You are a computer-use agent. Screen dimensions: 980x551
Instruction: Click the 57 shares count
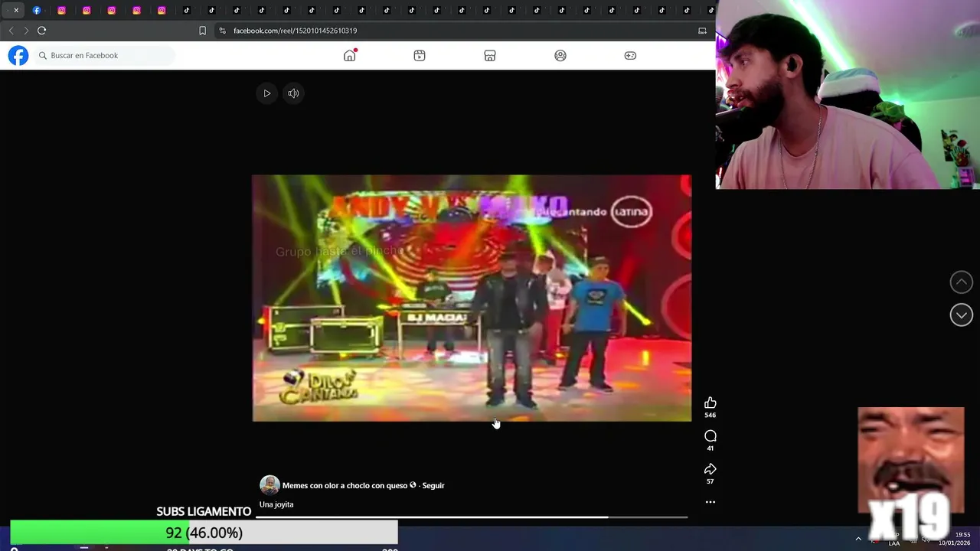pos(710,481)
